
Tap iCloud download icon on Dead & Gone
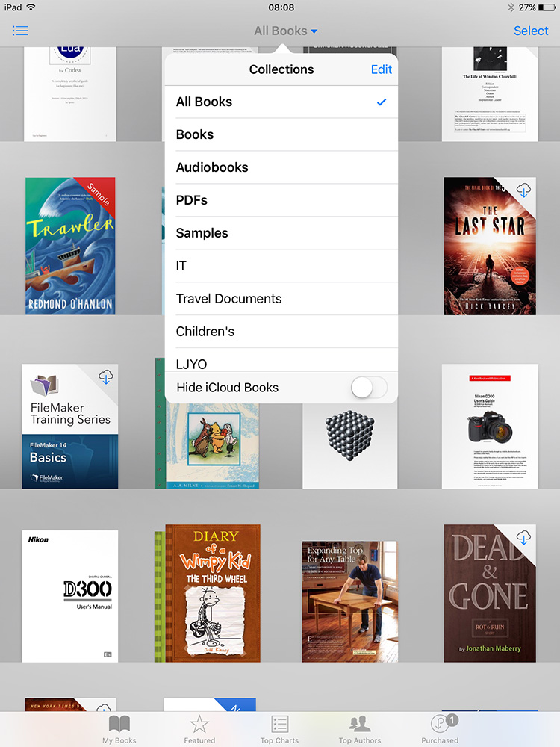coord(523,537)
